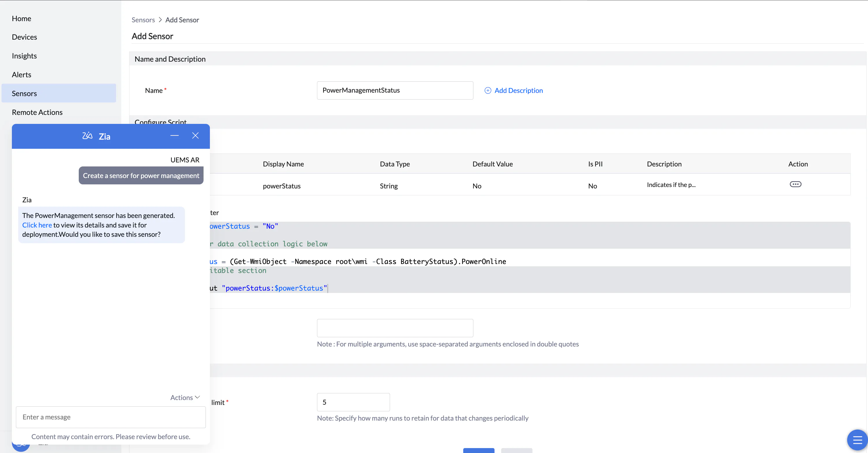The image size is (868, 453).
Task: Click the Data Type column header
Action: pos(395,164)
